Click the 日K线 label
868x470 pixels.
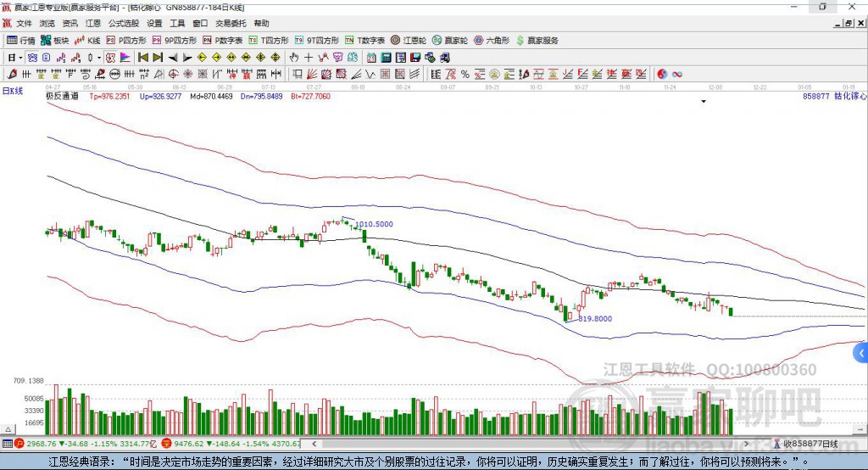pyautogui.click(x=12, y=91)
